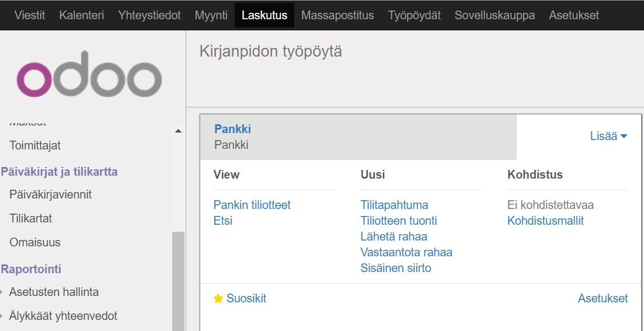Click the gray Pankki subtitle text
This screenshot has height=331, width=644.
(231, 145)
